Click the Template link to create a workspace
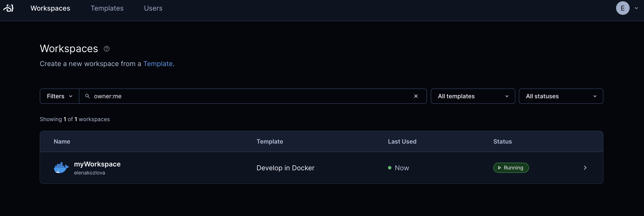Screen dimensions: 644x216 point(158,64)
